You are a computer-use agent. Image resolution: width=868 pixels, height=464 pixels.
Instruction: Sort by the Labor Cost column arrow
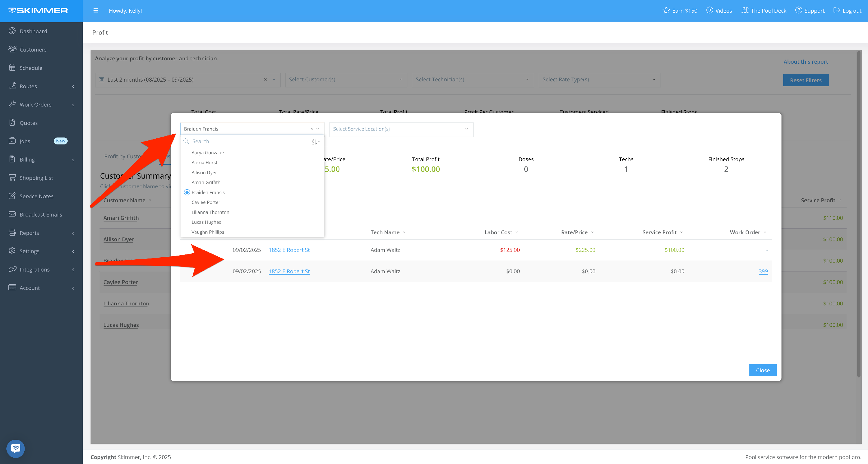[517, 232]
